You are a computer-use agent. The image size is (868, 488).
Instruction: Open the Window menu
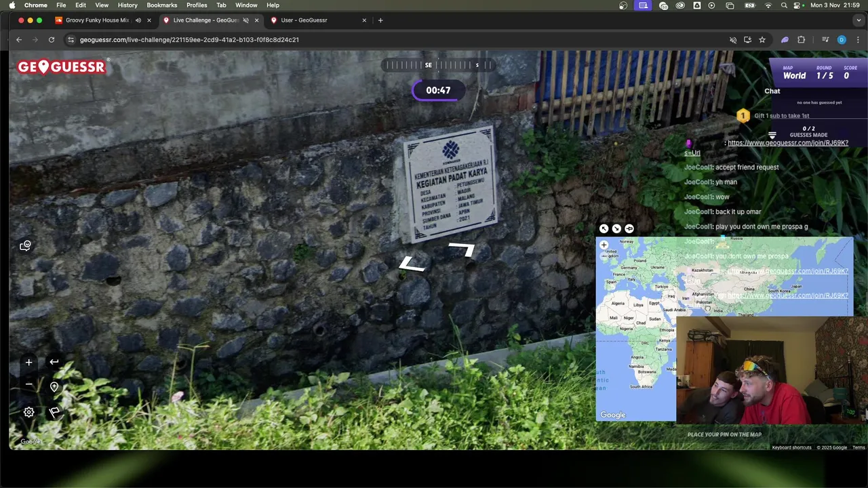point(246,5)
